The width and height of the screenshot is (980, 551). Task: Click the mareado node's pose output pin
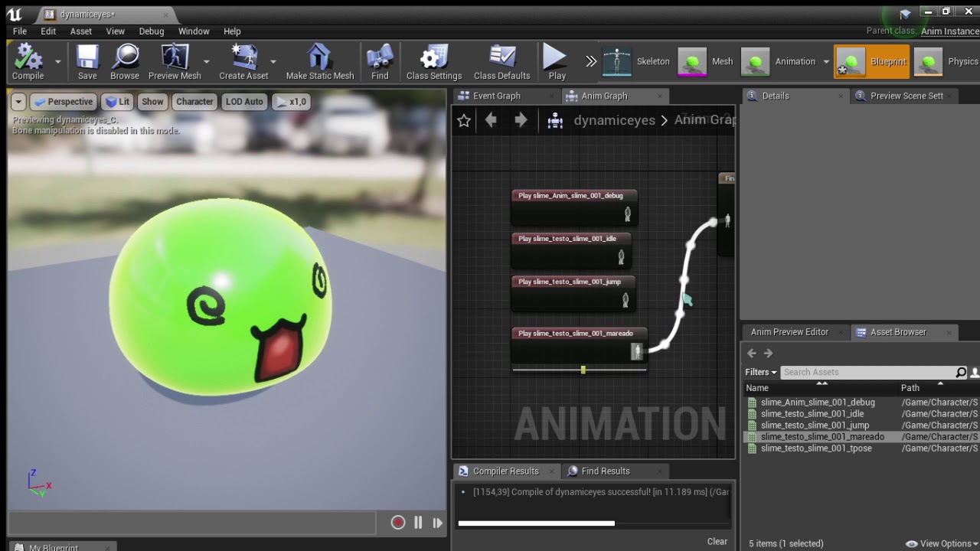point(636,351)
